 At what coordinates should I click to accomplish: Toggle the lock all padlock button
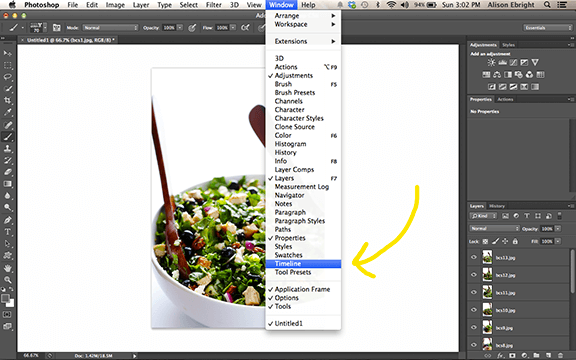point(515,241)
